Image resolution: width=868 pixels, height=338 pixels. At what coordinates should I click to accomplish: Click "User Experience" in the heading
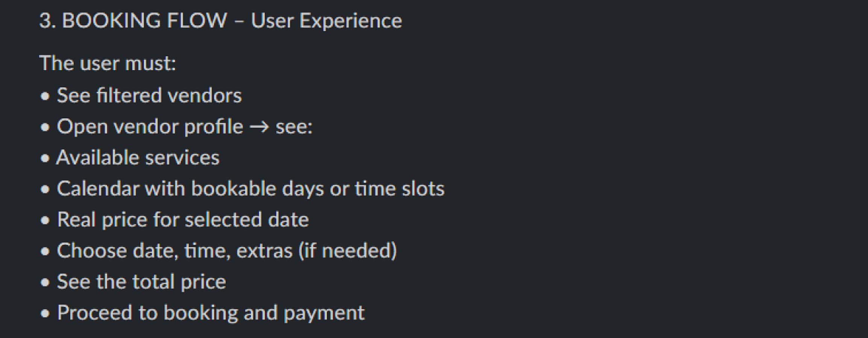point(326,21)
